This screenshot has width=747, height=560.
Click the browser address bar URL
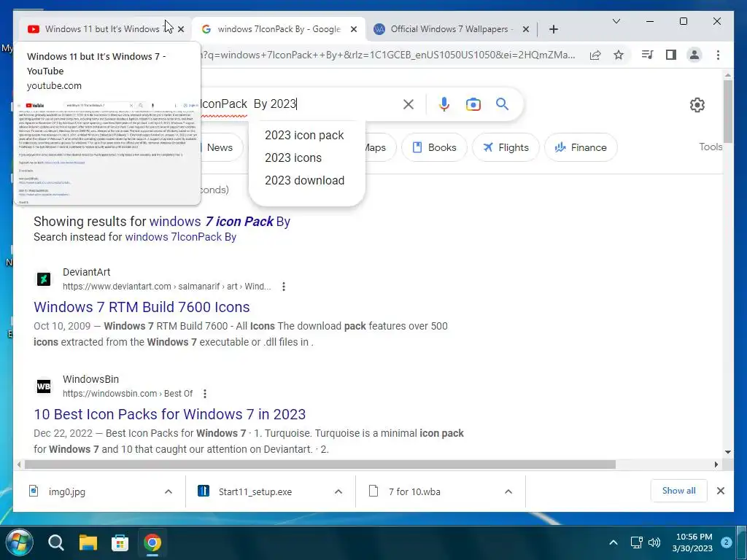click(x=388, y=55)
